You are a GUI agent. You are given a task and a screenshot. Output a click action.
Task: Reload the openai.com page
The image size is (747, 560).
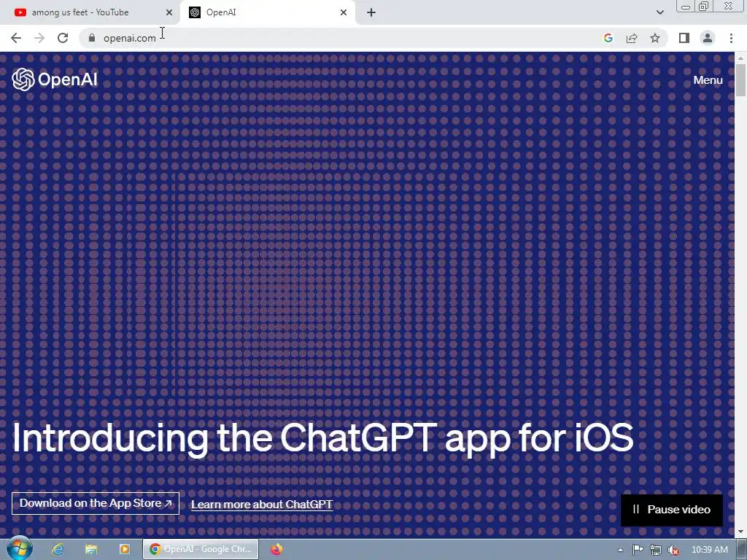click(x=63, y=38)
